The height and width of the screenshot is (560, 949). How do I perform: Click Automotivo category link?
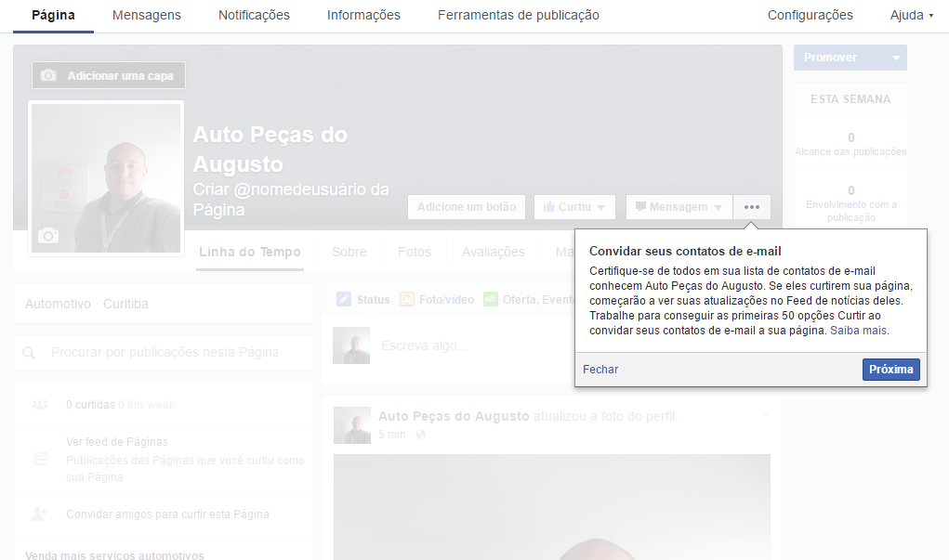tap(58, 304)
